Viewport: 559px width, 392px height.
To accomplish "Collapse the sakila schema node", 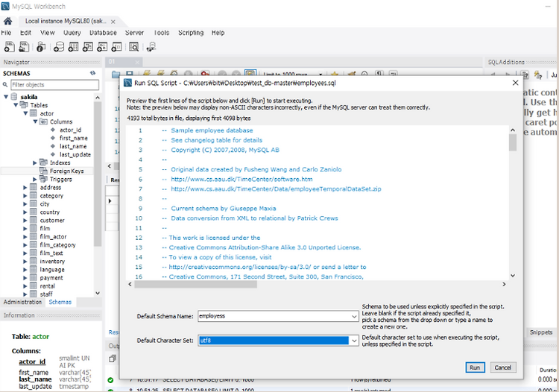I will pos(6,97).
